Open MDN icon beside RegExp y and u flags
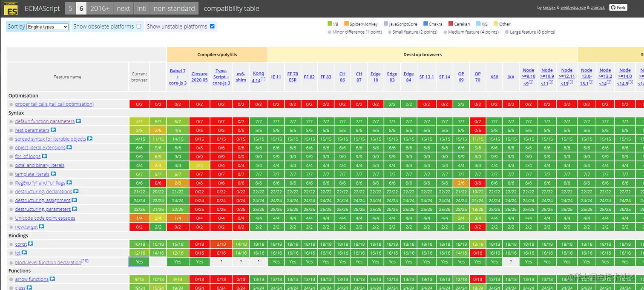Viewport: 644px width, 290px height. coord(69,183)
